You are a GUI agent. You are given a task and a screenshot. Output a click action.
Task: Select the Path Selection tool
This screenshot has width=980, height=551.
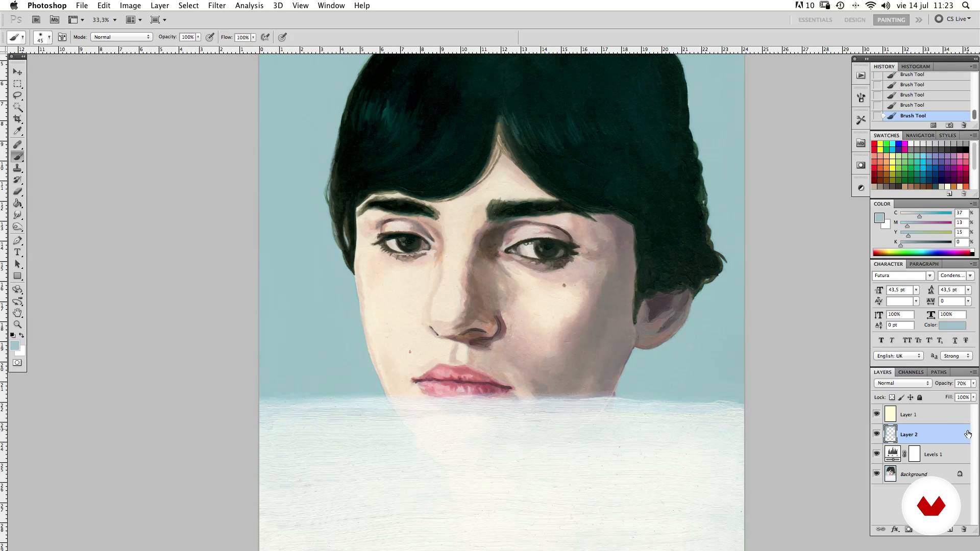(17, 264)
